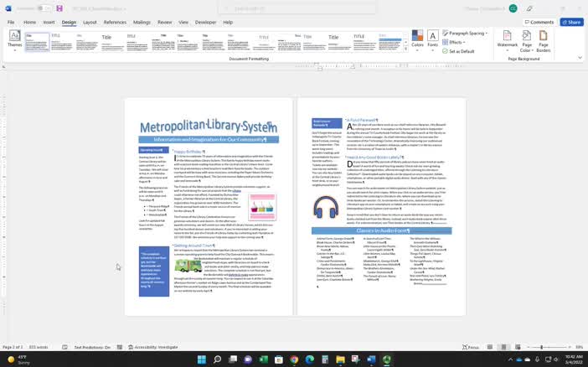Open the theme Colors dropdown
This screenshot has height=367, width=588.
(417, 40)
